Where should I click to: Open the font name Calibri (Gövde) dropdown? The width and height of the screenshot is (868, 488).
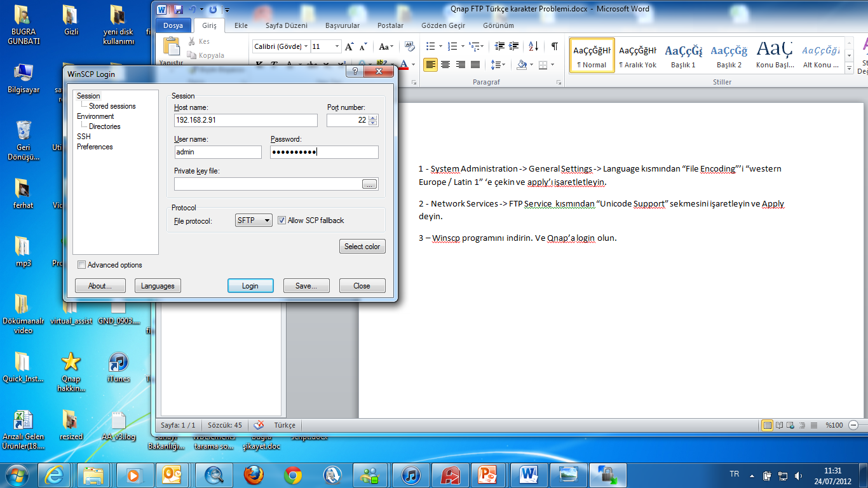306,46
